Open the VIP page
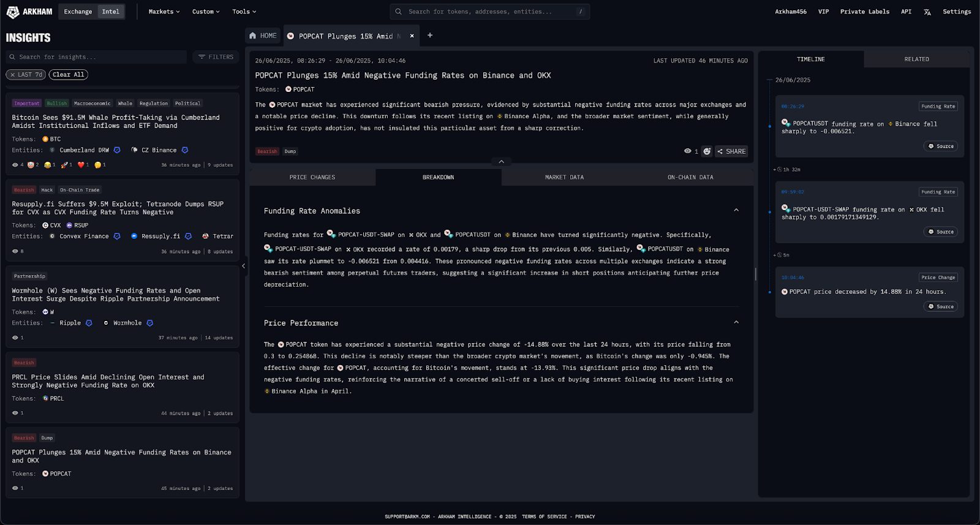The image size is (980, 525). point(823,12)
